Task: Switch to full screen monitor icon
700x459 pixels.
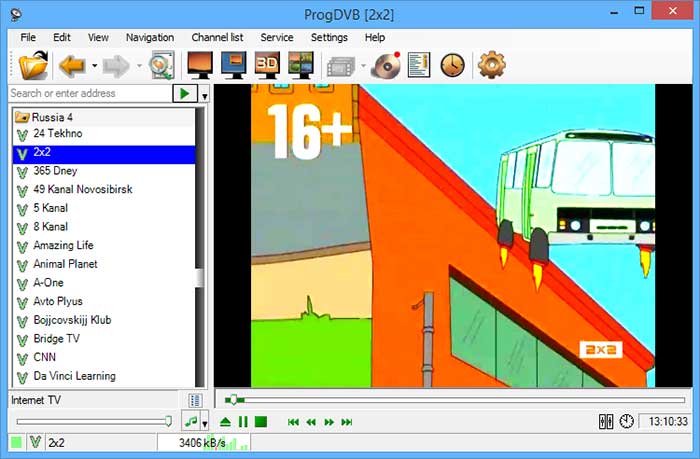Action: click(200, 65)
